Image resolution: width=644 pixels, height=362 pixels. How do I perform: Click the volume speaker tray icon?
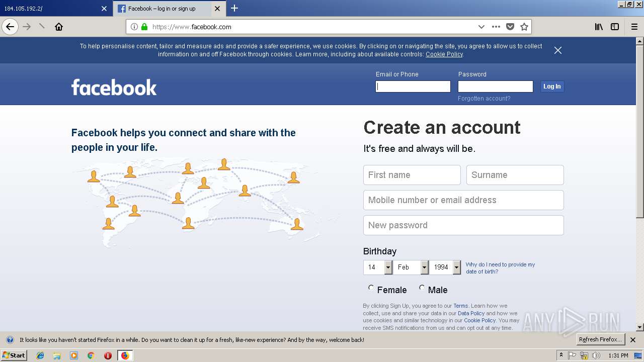(596, 355)
